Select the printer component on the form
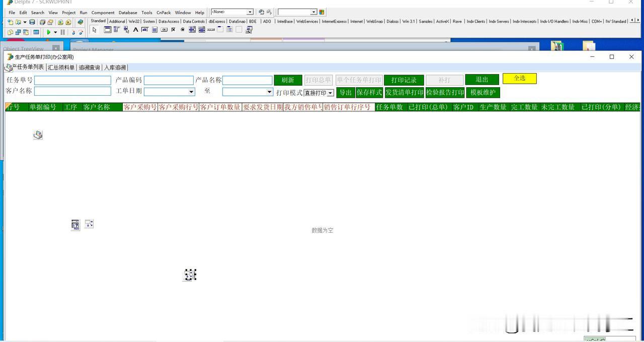The width and height of the screenshot is (644, 342). (x=38, y=135)
